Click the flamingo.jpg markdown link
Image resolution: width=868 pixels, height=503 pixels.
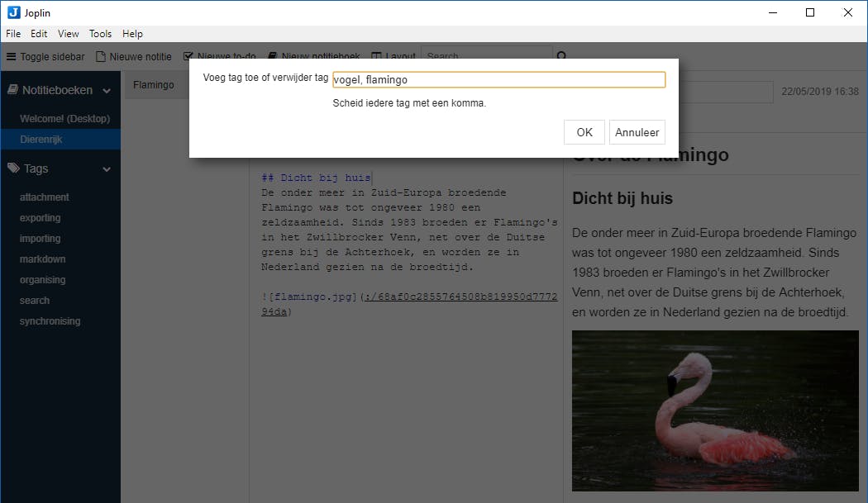click(x=409, y=304)
